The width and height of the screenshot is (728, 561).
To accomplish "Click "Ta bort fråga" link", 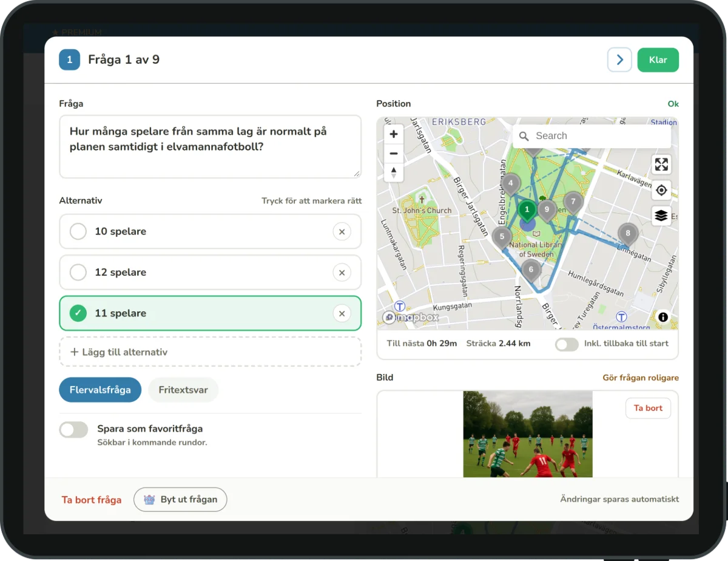I will click(92, 500).
